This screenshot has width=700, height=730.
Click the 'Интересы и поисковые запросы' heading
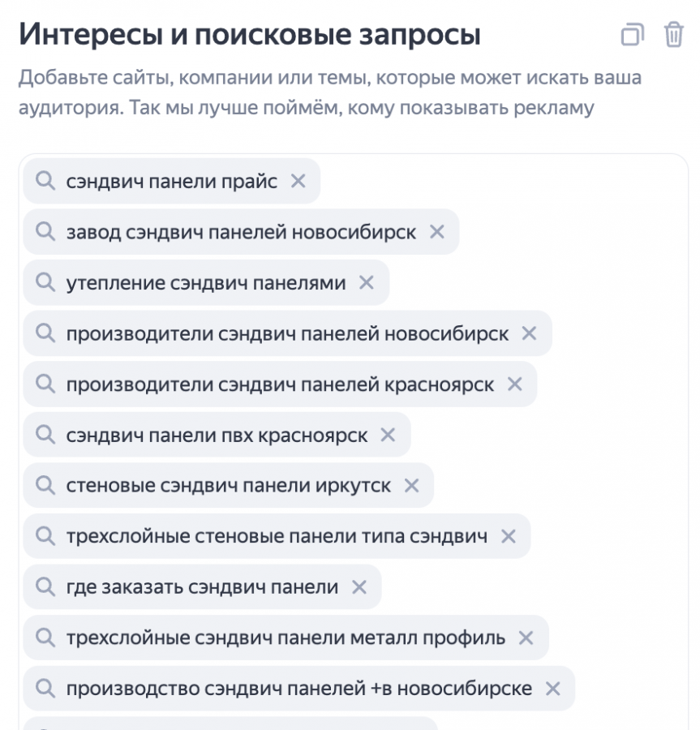click(x=250, y=35)
